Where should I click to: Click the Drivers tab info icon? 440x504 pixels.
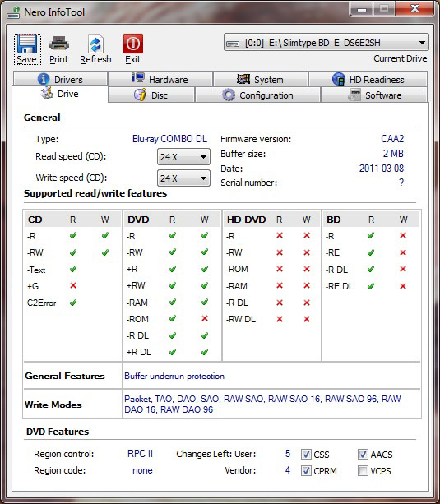(x=44, y=79)
